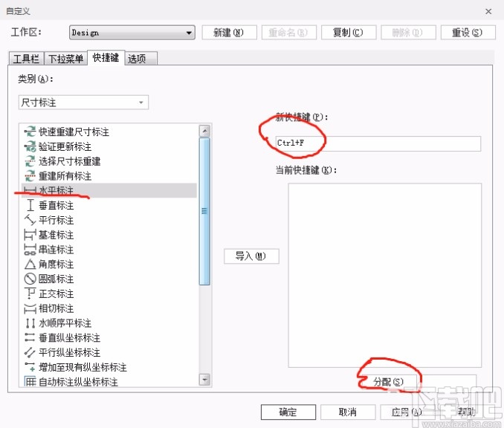504x428 pixels.
Task: Click the 删除(D) button
Action: pos(408,33)
